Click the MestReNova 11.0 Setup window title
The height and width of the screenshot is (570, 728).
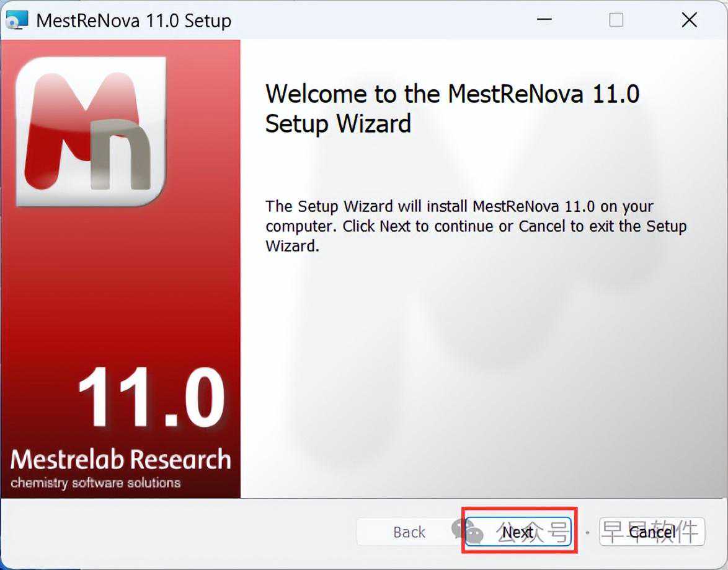click(133, 20)
